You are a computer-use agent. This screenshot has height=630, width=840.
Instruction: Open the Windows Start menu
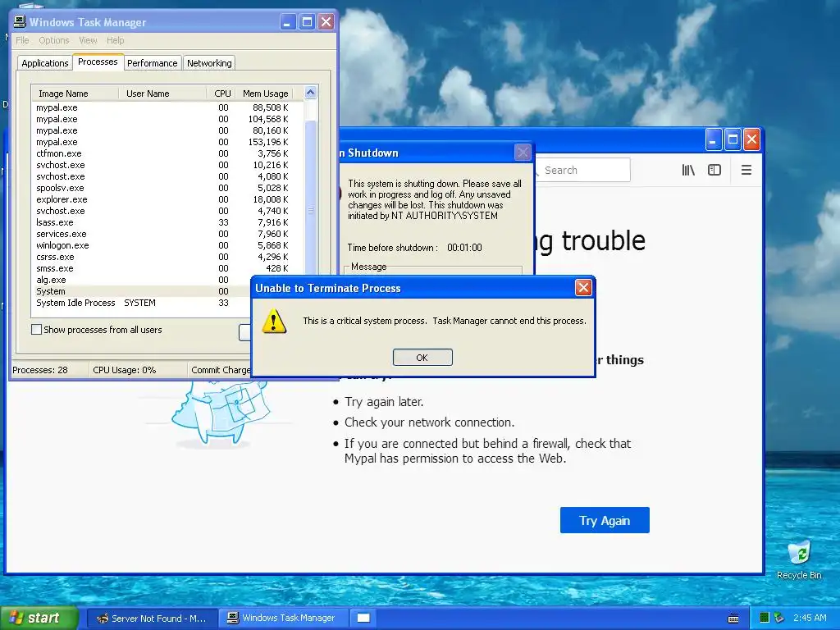tap(39, 618)
